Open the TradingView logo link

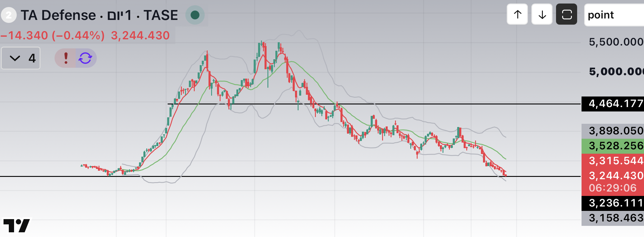point(16,226)
